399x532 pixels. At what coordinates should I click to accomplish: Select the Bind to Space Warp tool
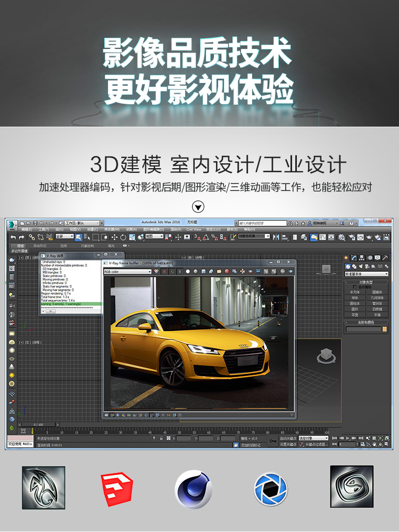tap(49, 237)
